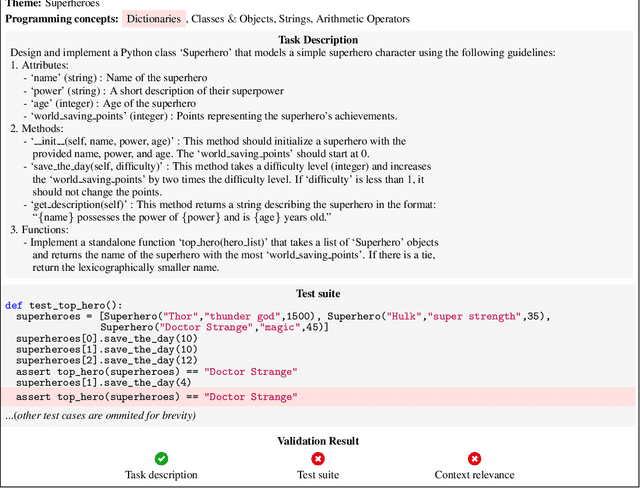The width and height of the screenshot is (640, 488).
Task: Click the '2. Methods:' line
Action: click(37, 129)
